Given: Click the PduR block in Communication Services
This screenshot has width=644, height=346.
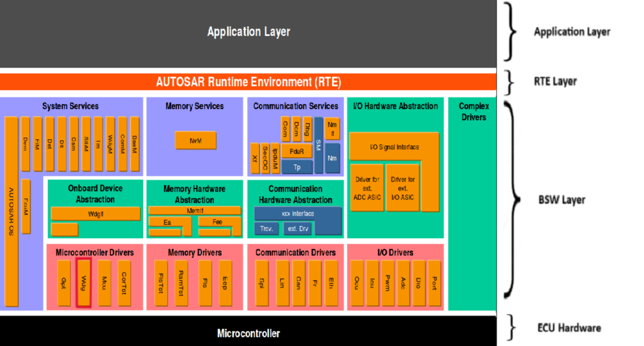Looking at the screenshot, I should (297, 151).
